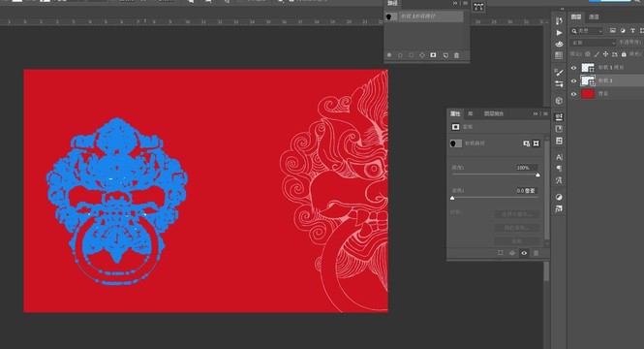Filter layers by type T icon
644x349 pixels.
tap(632, 31)
